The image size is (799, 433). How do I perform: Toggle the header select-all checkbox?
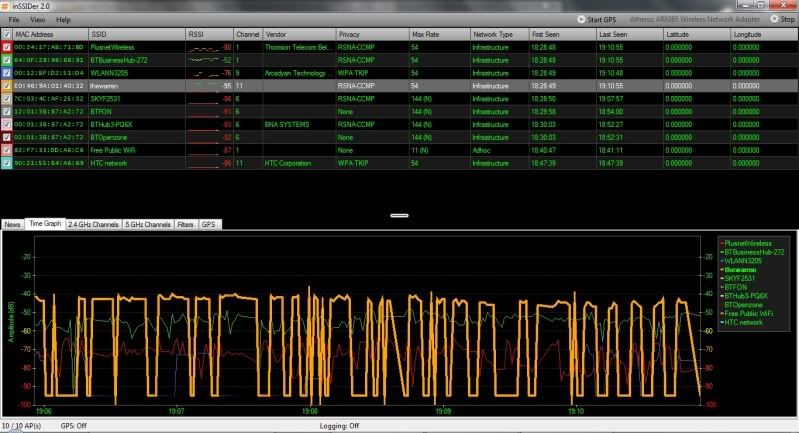pos(6,35)
